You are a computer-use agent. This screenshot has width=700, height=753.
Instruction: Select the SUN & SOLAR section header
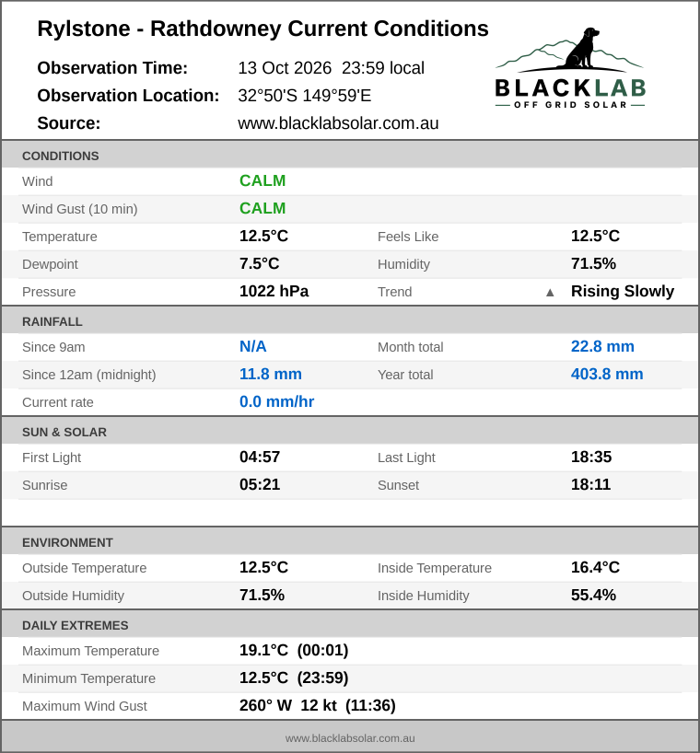350,432
